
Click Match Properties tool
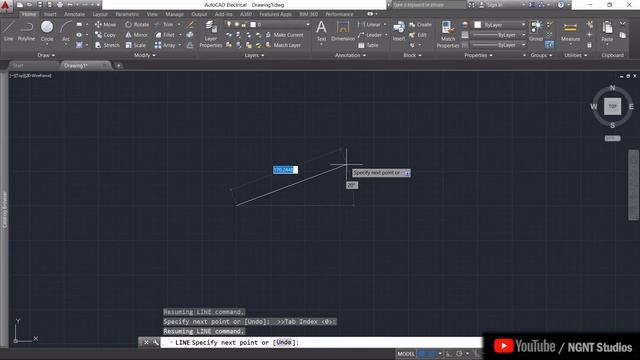[448, 34]
